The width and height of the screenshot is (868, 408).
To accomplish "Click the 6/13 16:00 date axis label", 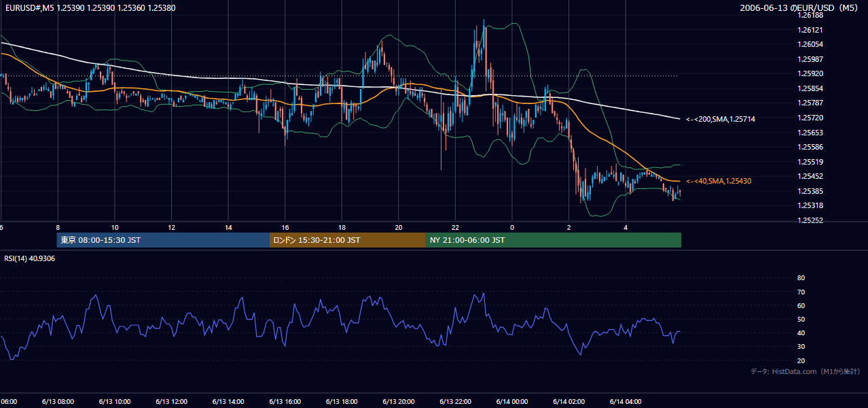I will tap(285, 401).
